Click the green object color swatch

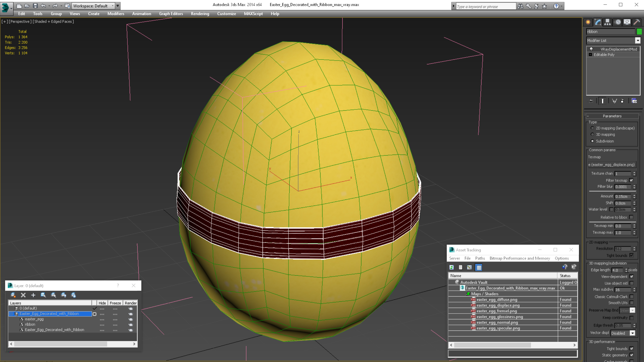tap(639, 32)
